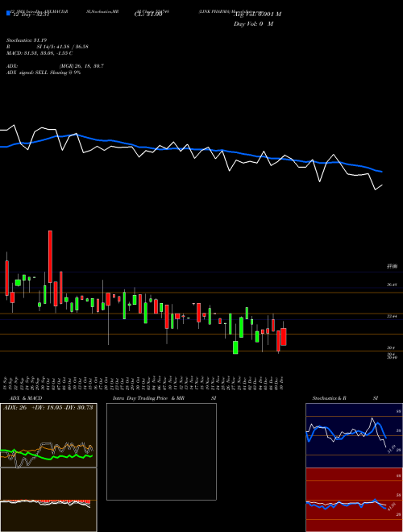Click the ADX indicator chart with green line
403x532 pixels.
[x=48, y=435]
